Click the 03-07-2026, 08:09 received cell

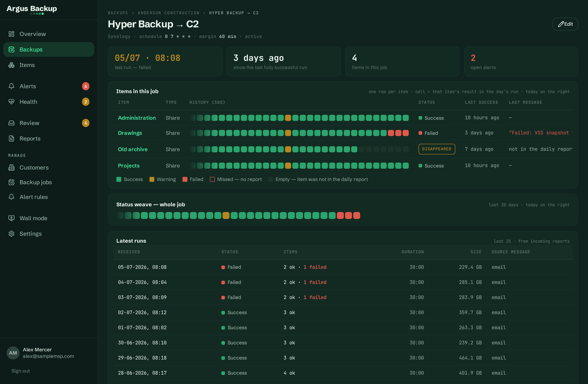click(x=142, y=297)
